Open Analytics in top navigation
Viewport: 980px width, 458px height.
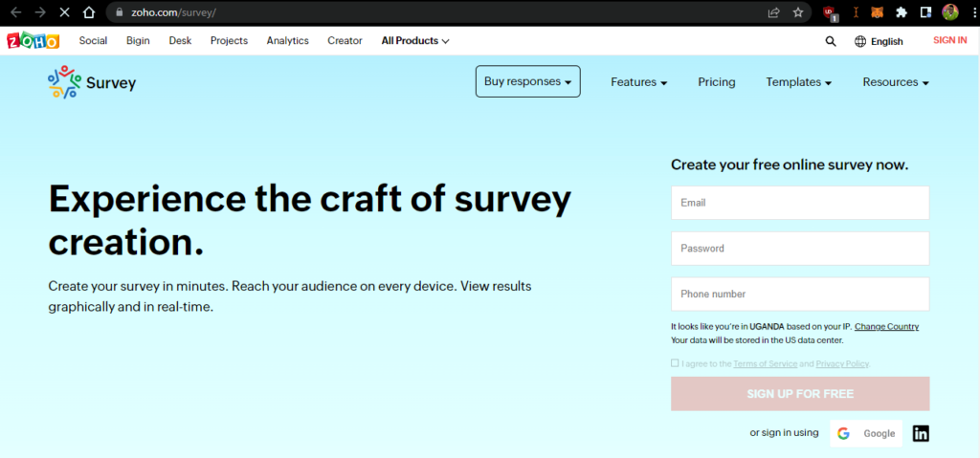(x=287, y=40)
